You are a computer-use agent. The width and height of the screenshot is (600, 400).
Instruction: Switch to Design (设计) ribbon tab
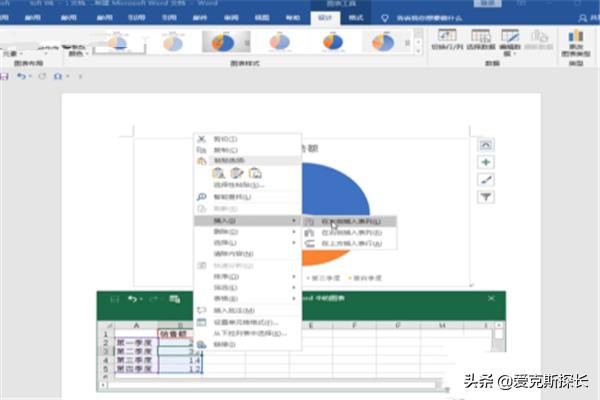(x=325, y=18)
